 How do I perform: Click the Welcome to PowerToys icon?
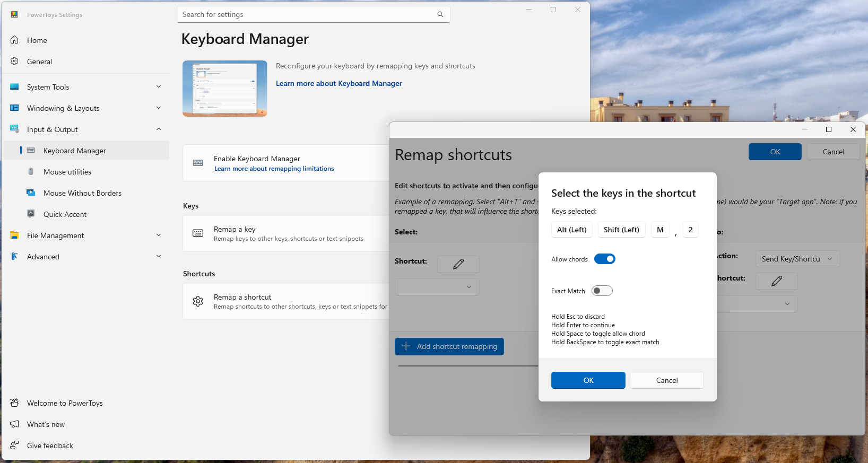pos(14,403)
